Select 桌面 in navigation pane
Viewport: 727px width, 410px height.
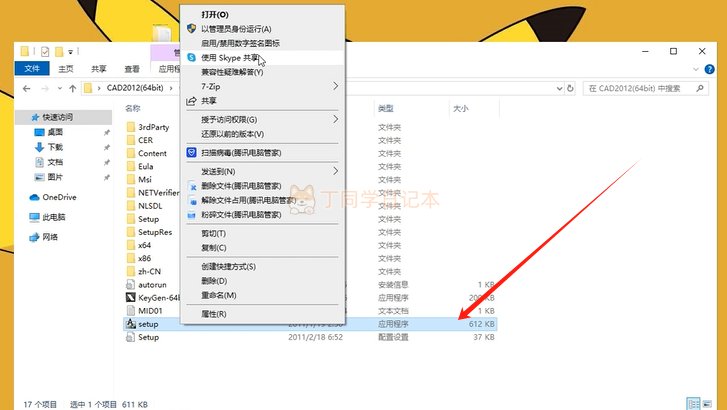[x=55, y=132]
